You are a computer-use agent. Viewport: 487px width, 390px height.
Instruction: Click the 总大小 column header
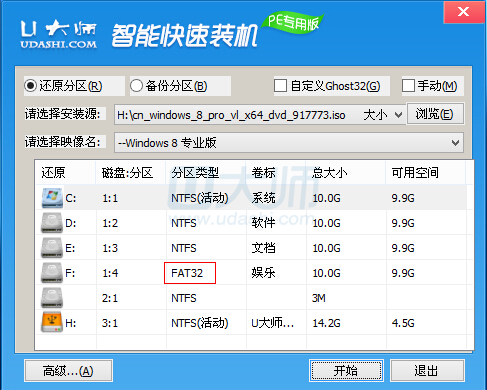tap(330, 173)
